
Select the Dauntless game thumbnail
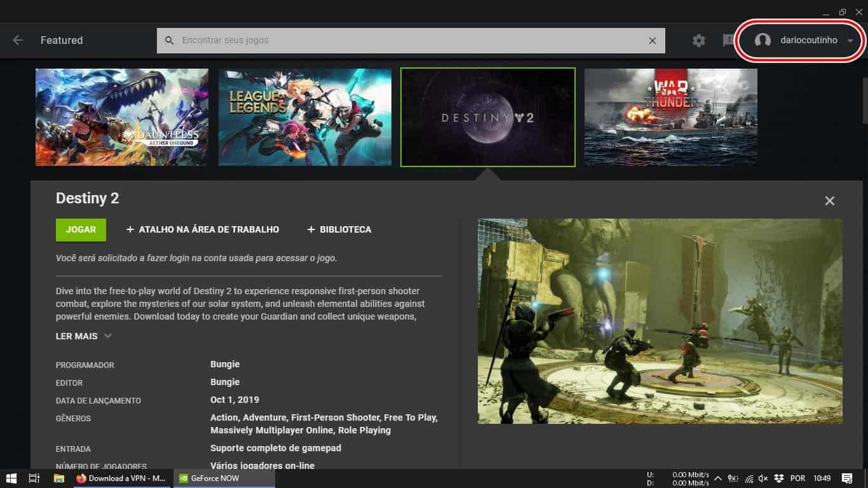tap(122, 117)
